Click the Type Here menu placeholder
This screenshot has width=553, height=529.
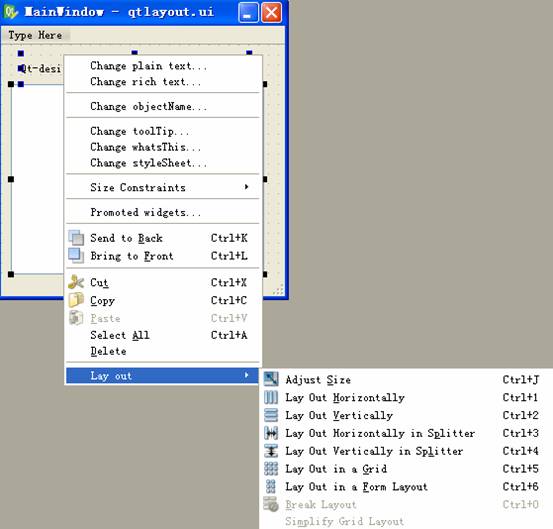(35, 35)
